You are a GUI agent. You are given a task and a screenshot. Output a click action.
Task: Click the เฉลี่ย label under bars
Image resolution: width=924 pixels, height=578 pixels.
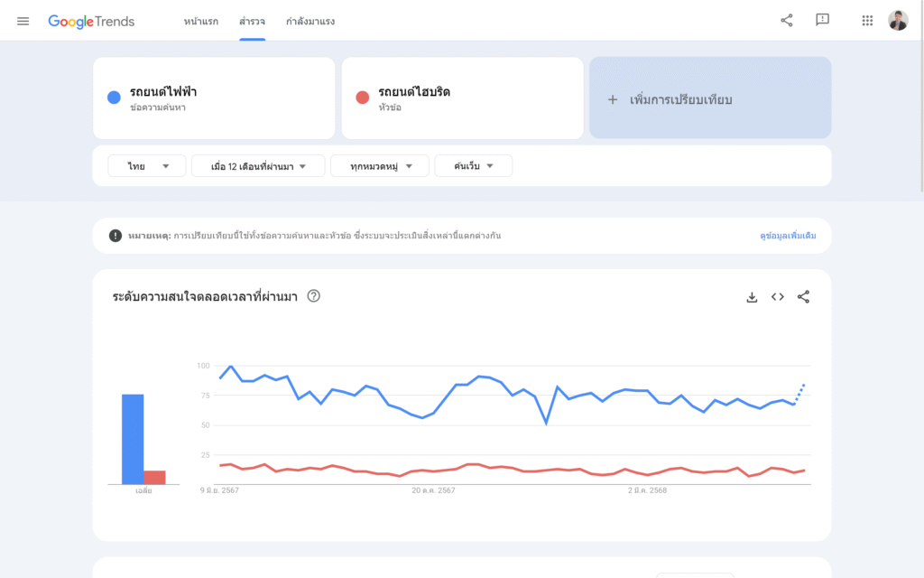(143, 490)
